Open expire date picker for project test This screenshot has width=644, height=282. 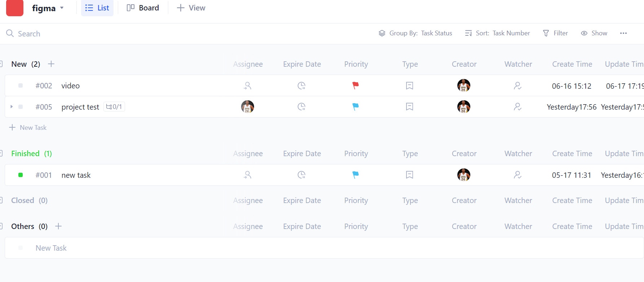coord(301,107)
